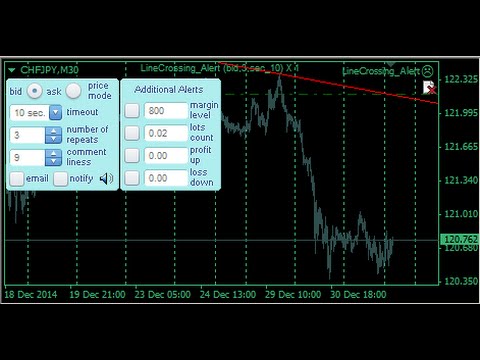This screenshot has height=360, width=480.
Task: Open the CHFJPY,M30 chart triangle menu
Action: coord(12,70)
